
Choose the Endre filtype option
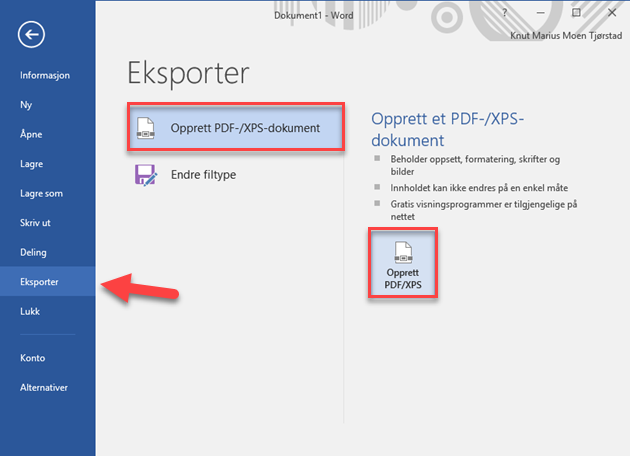tap(203, 175)
